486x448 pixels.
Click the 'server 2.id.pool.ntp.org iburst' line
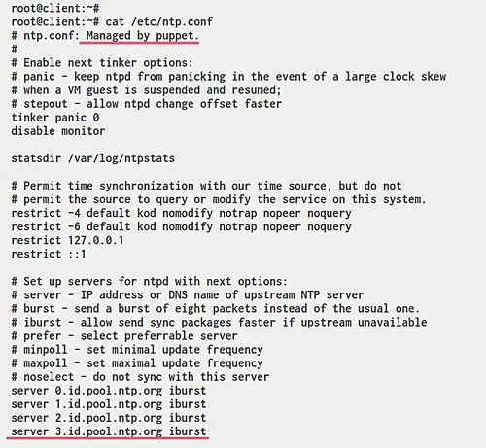pos(109,418)
